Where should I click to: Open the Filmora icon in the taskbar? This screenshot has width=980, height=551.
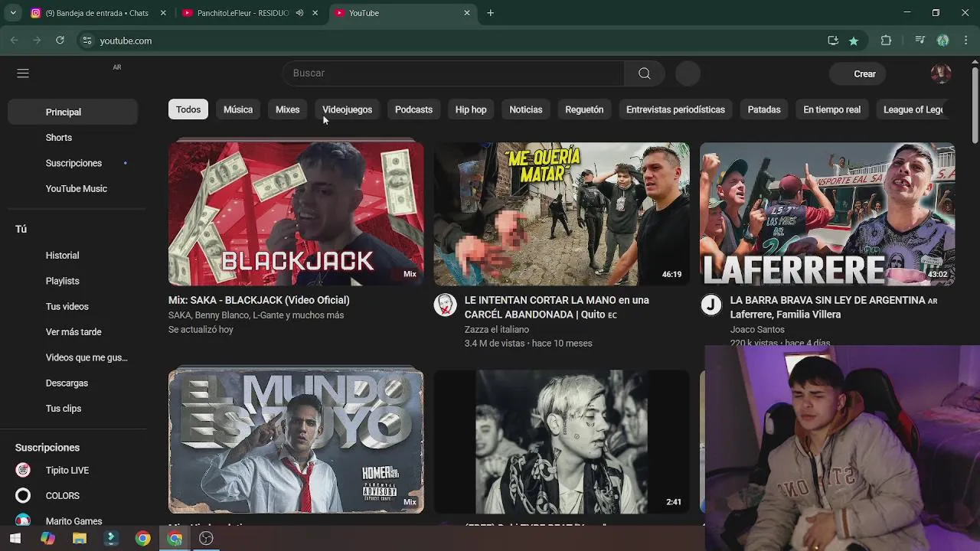pyautogui.click(x=111, y=538)
